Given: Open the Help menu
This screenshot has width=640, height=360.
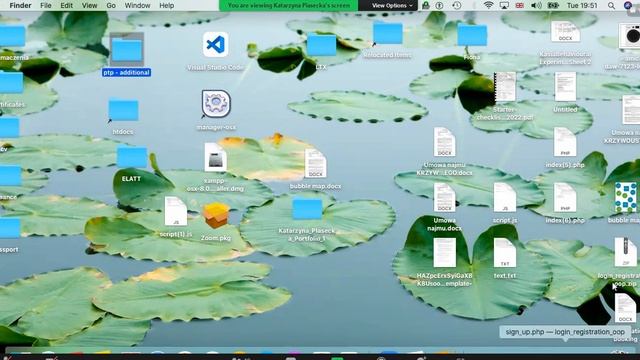Looking at the screenshot, I should click(x=167, y=5).
